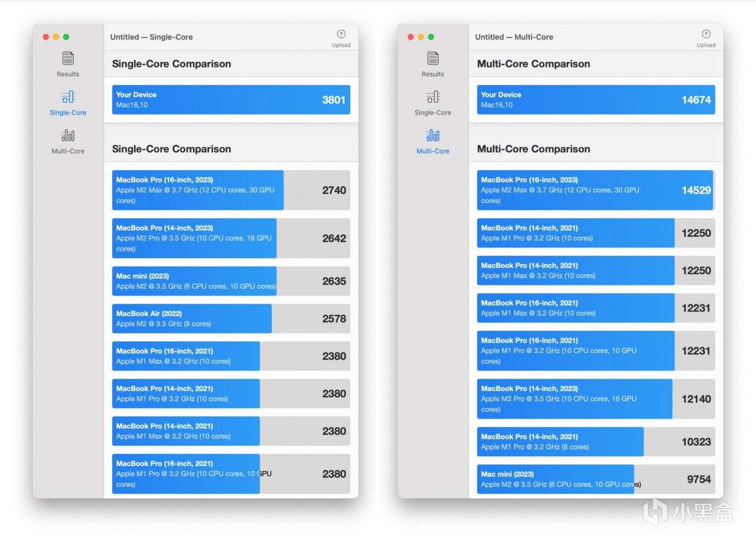
Task: Close the Untitled — Multi-Core window
Action: pyautogui.click(x=411, y=37)
